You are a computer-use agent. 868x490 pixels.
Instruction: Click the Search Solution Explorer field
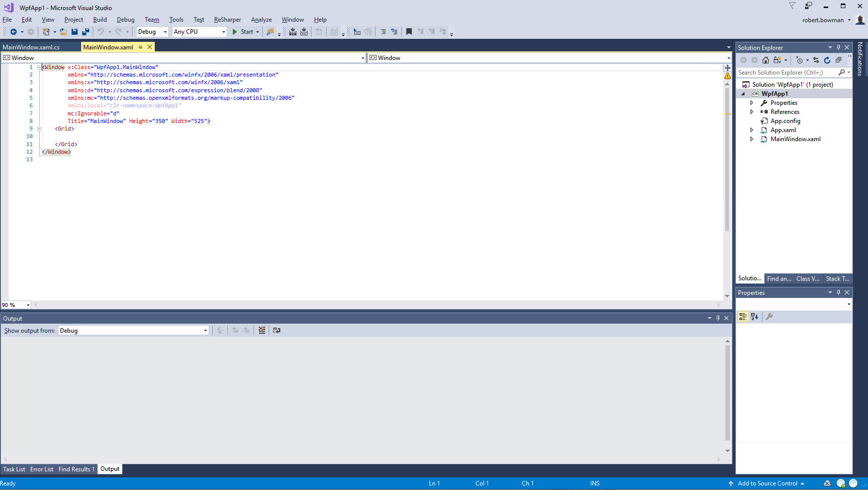786,73
